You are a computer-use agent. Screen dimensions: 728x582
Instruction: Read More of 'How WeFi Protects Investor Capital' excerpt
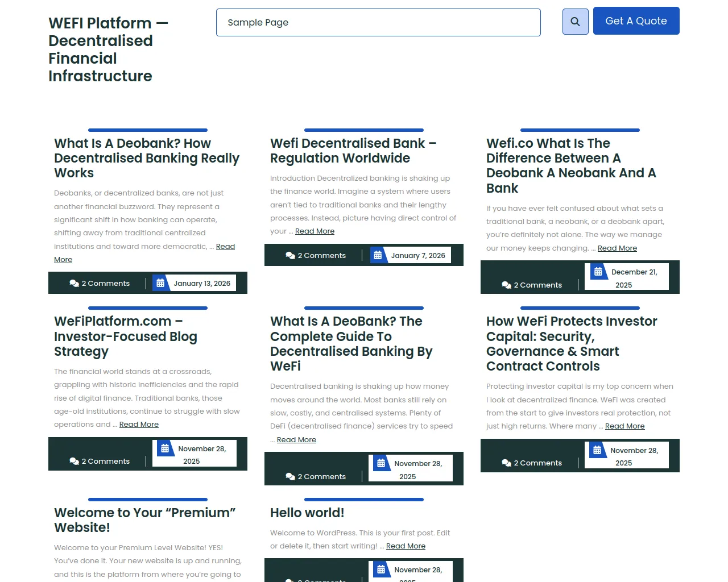624,426
